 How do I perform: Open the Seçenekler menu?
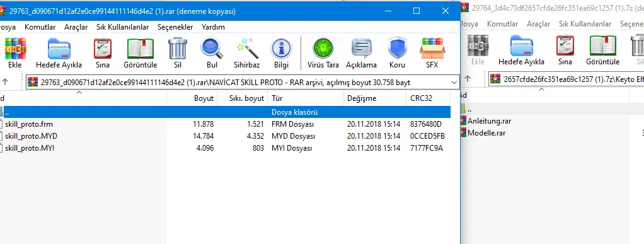[175, 27]
